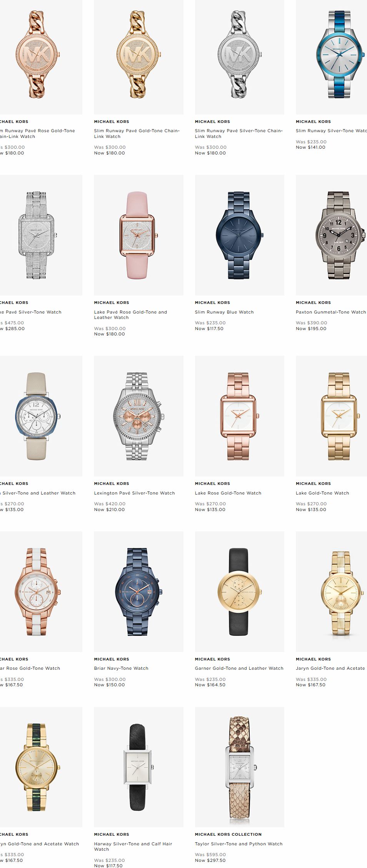The image size is (367, 868).
Task: Click Slim Runway Pavé Silver-Tone Chain-Link Watch title
Action: pos(239,133)
